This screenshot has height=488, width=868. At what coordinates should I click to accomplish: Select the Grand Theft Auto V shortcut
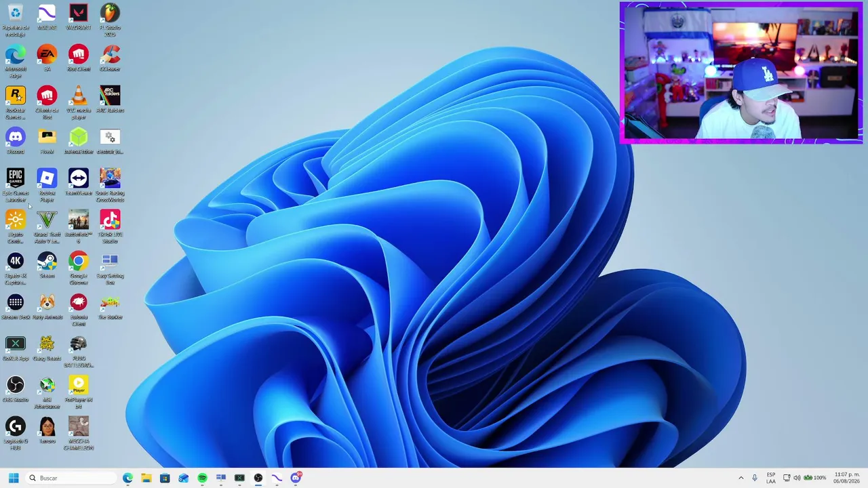pos(47,227)
